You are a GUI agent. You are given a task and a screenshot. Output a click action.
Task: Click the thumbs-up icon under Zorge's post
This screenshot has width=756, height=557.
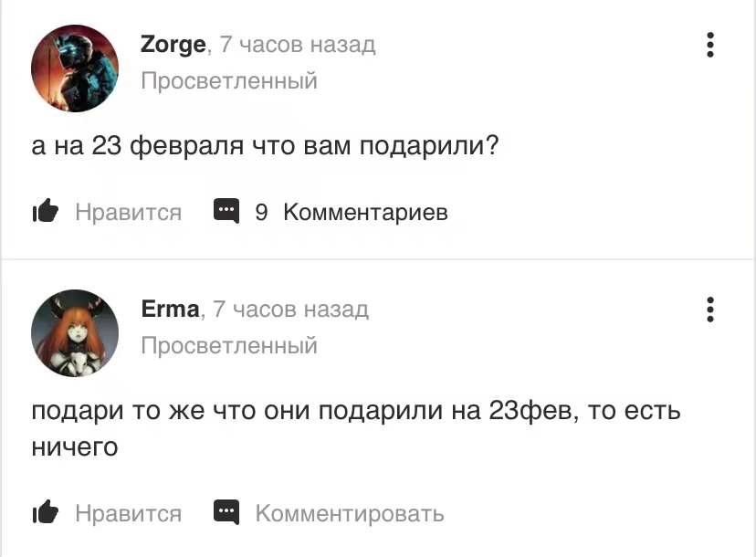(x=46, y=211)
